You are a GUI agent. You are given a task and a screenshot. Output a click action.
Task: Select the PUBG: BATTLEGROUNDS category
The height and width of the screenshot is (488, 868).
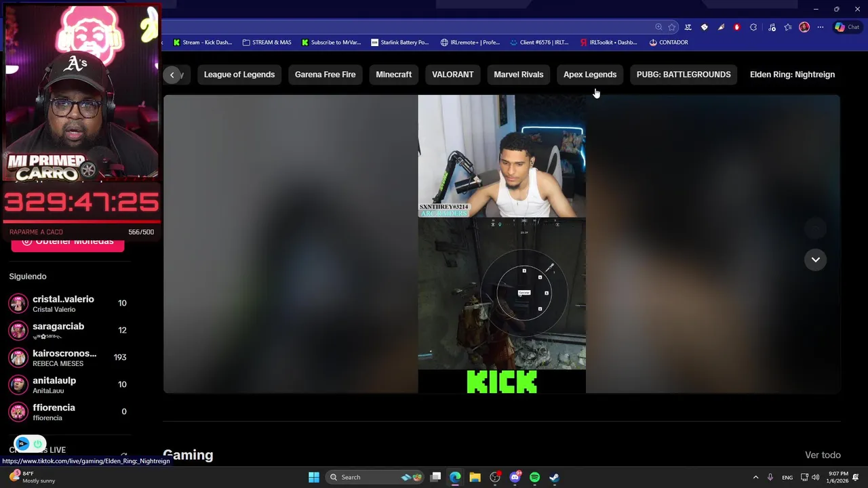(684, 75)
